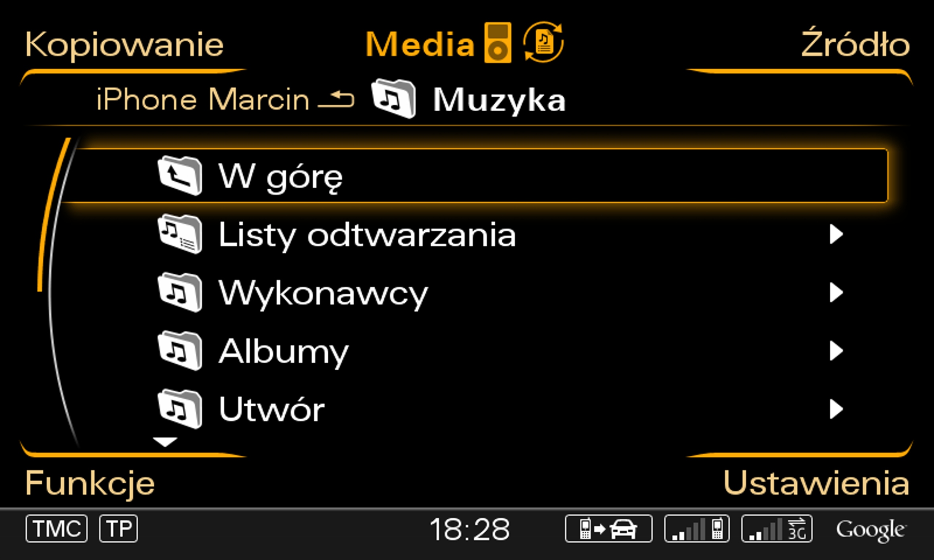This screenshot has height=560, width=934.
Task: Open Ustawienia settings
Action: (816, 483)
